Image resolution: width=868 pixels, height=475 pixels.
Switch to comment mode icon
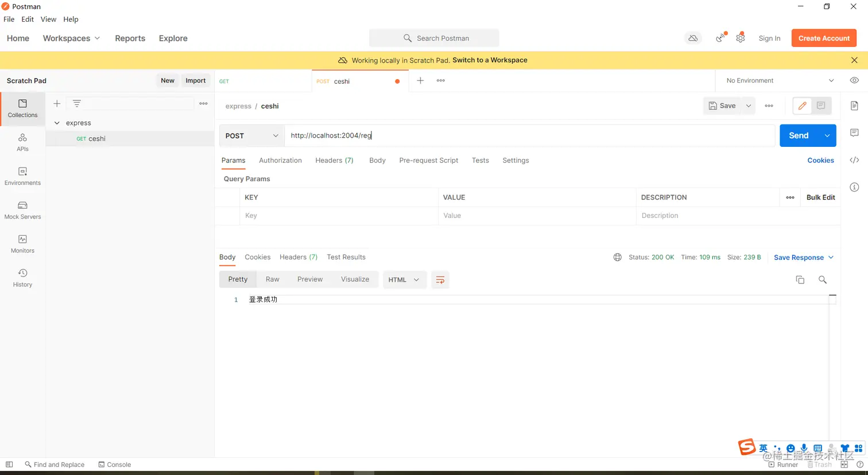[821, 106]
